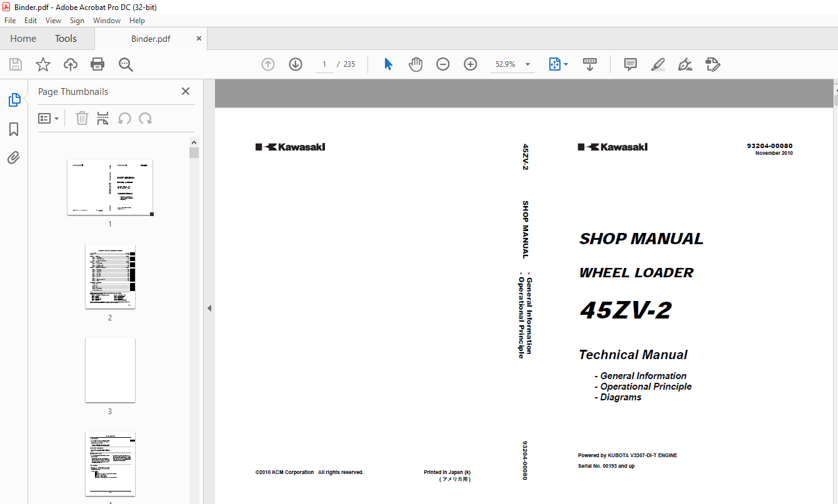
Task: Click the Technical Manual heading
Action: pyautogui.click(x=633, y=355)
